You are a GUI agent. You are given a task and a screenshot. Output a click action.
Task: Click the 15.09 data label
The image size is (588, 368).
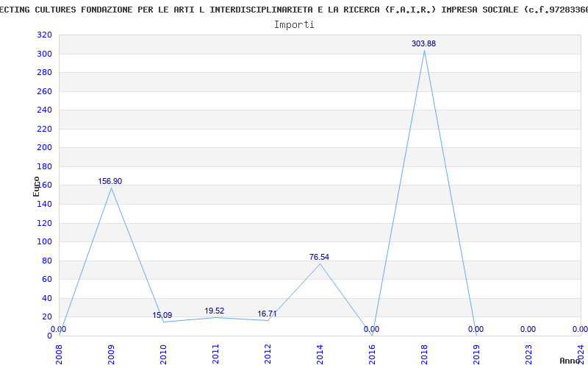click(162, 316)
